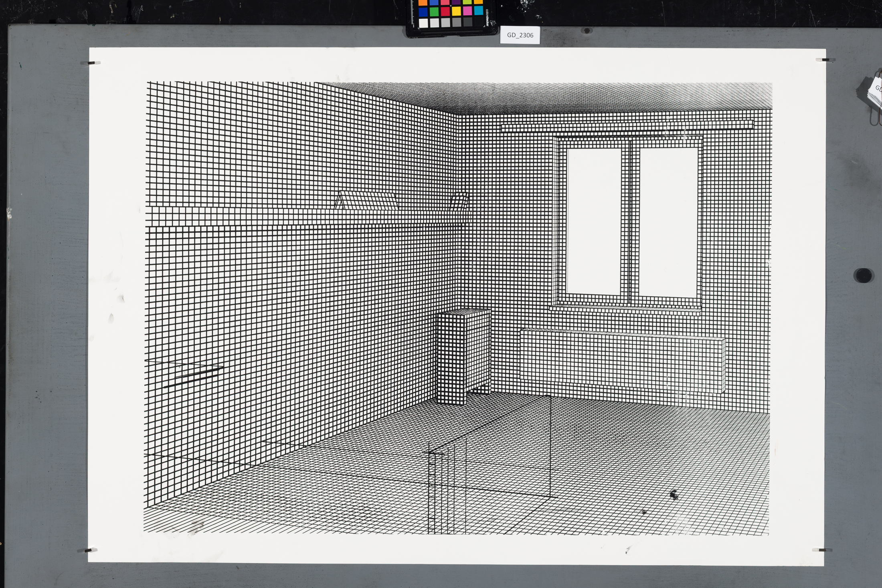
Task: Click the white patch in grayscale row
Action: click(423, 23)
